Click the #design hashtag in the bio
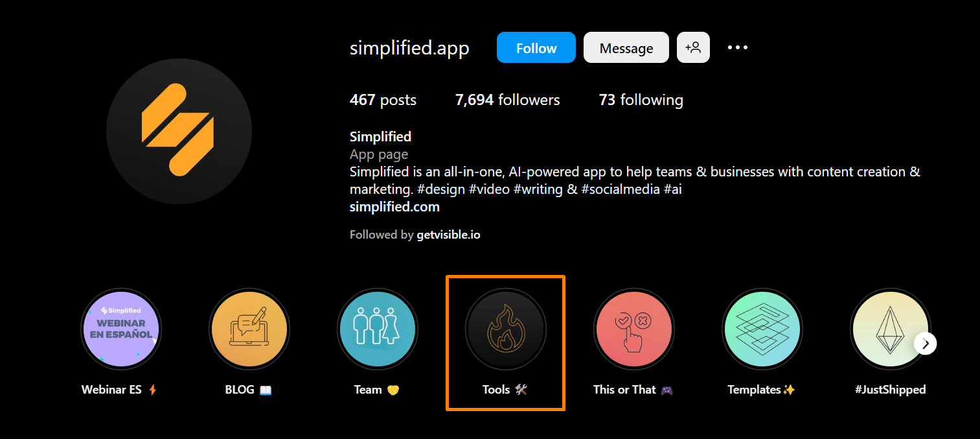The width and height of the screenshot is (980, 439). (443, 189)
